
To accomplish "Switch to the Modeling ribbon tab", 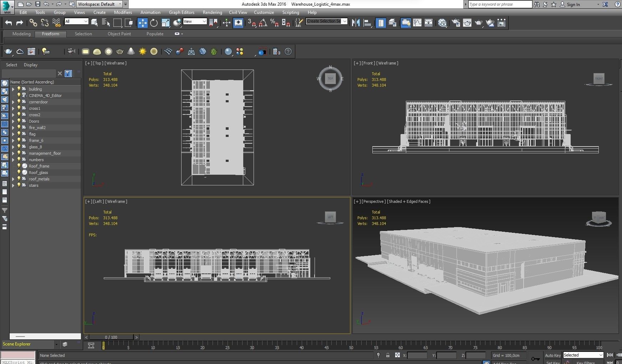I will tap(21, 34).
